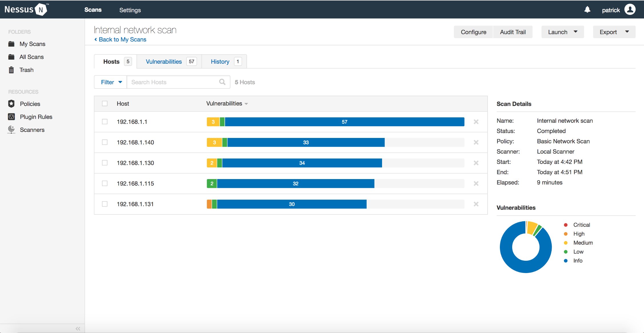Tick the checkbox for host 192.168.1.131
Image resolution: width=644 pixels, height=333 pixels.
pyautogui.click(x=105, y=204)
